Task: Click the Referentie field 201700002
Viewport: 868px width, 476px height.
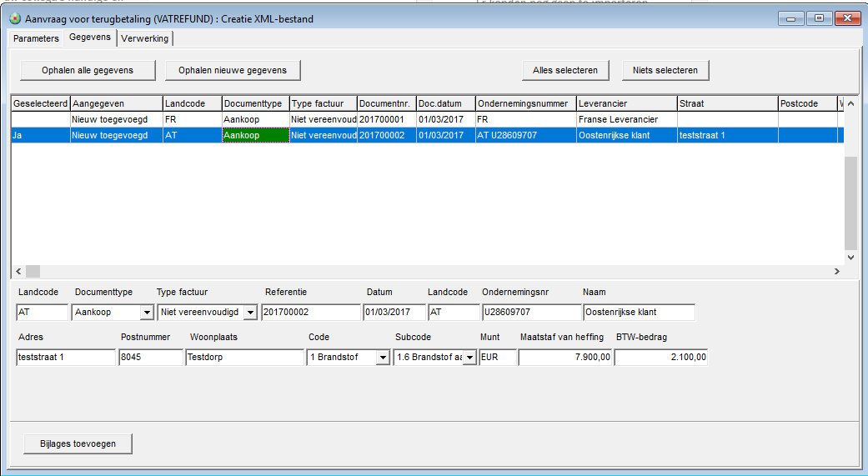Action: pyautogui.click(x=311, y=312)
